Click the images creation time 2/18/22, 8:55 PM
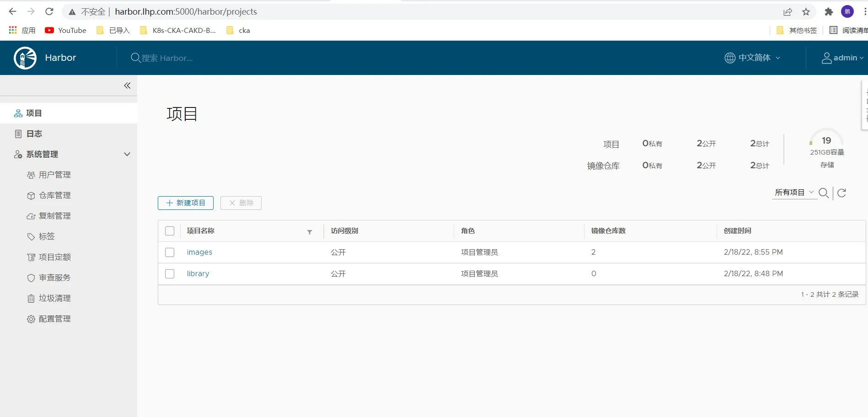 point(753,252)
